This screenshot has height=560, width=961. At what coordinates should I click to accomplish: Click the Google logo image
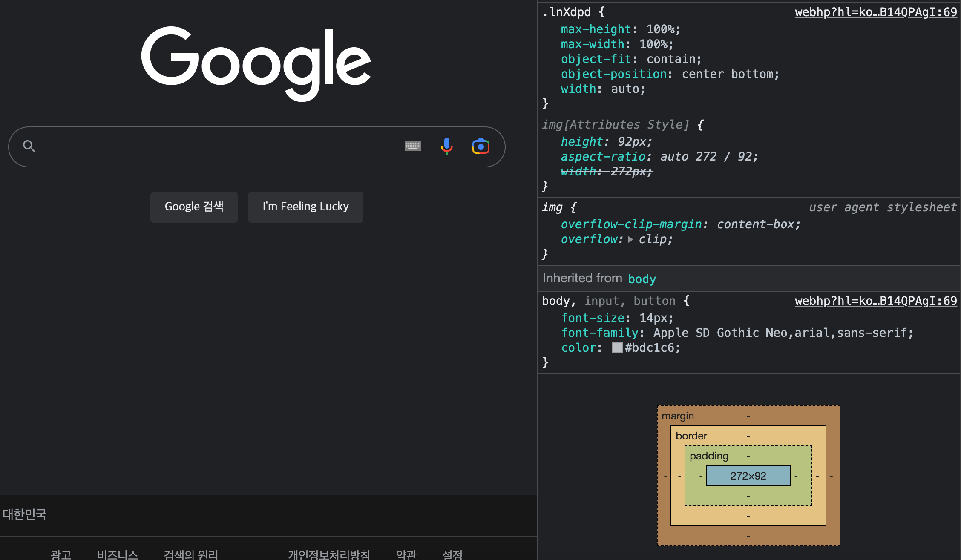pos(256,64)
